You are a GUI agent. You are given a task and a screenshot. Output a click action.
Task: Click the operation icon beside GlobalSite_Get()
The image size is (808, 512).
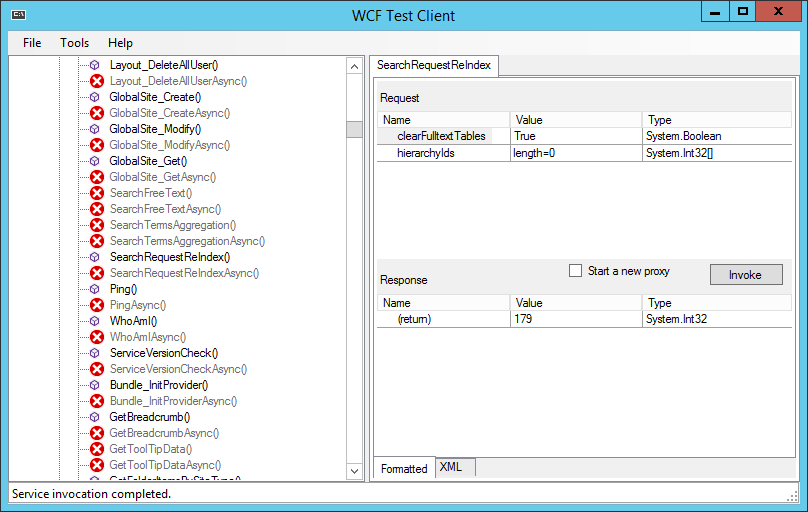pyautogui.click(x=95, y=161)
